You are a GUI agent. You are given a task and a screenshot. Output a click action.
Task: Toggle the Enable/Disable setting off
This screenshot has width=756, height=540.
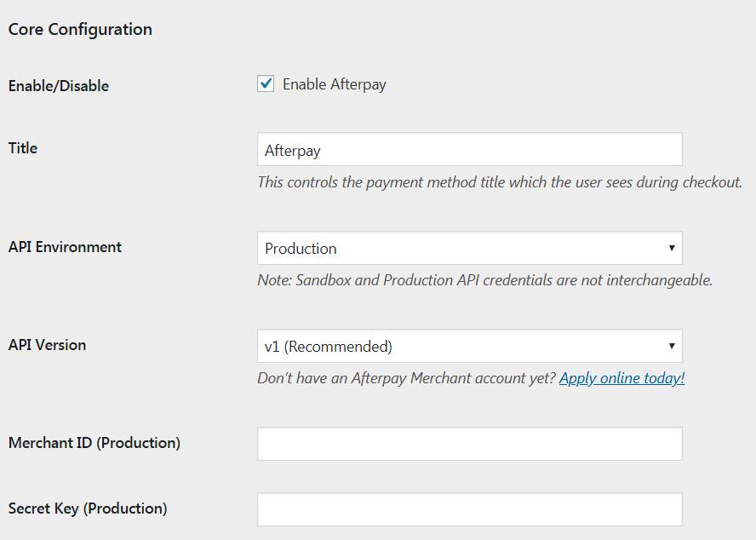pos(265,83)
